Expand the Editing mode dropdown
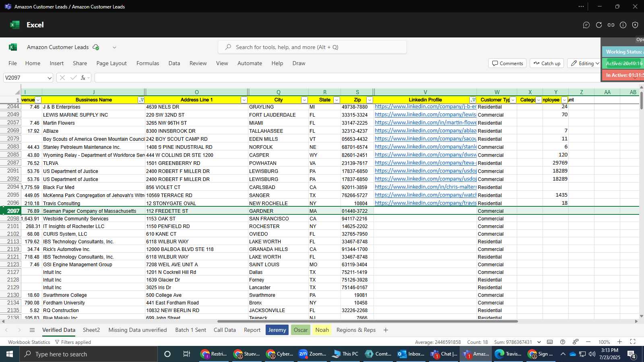Viewport: 644px width, 362px height. point(597,63)
